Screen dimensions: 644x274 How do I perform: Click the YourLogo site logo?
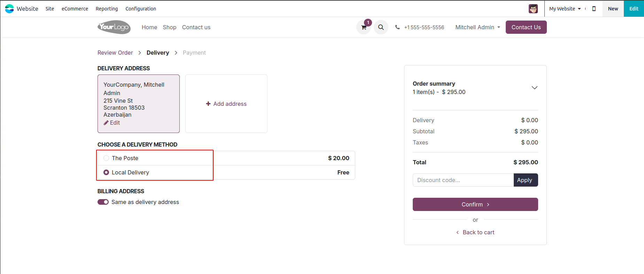114,27
